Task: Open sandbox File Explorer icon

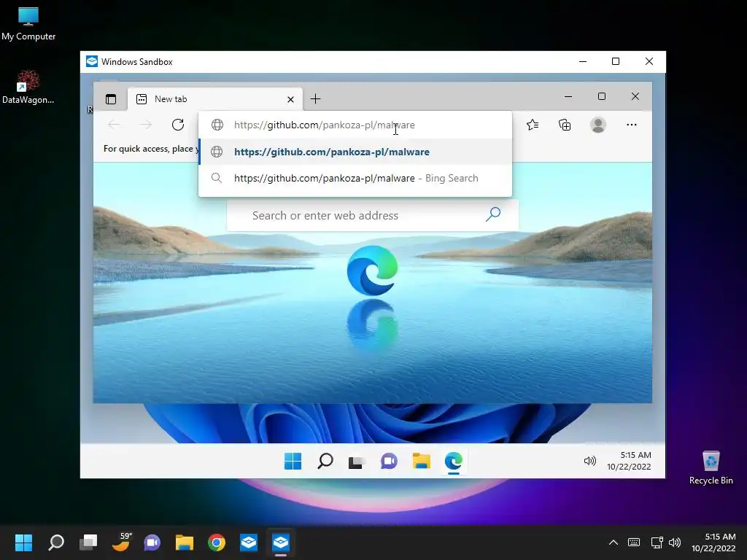Action: tap(421, 461)
